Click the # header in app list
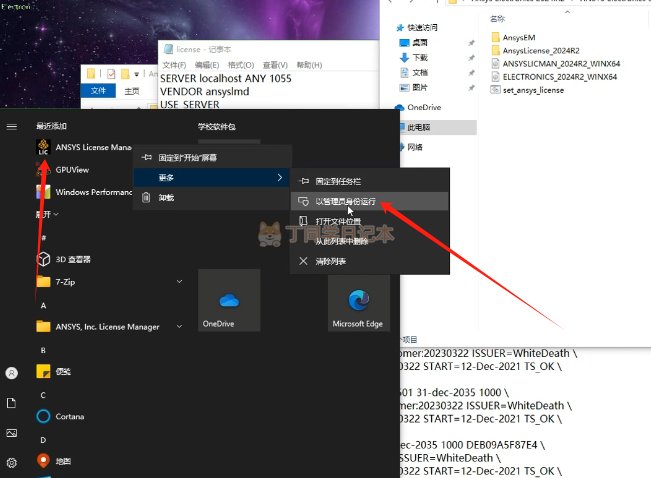This screenshot has width=651, height=478. (44, 238)
